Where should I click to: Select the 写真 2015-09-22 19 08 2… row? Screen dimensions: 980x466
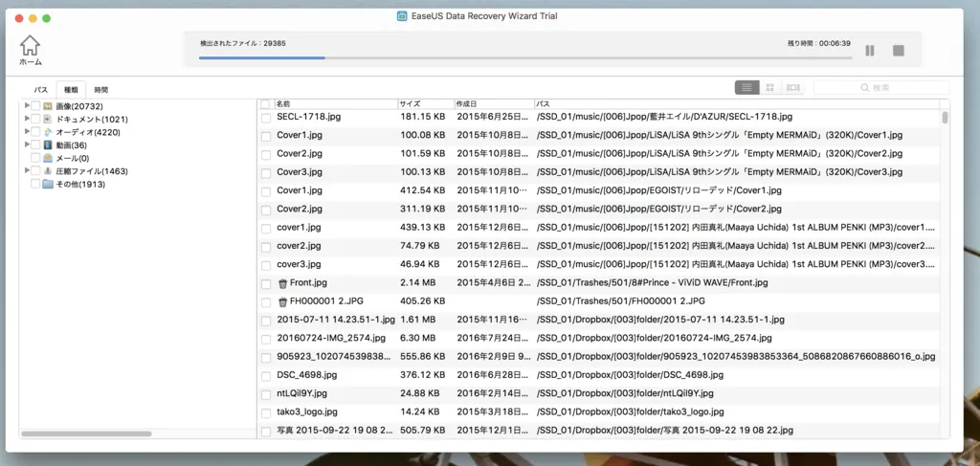[600, 431]
